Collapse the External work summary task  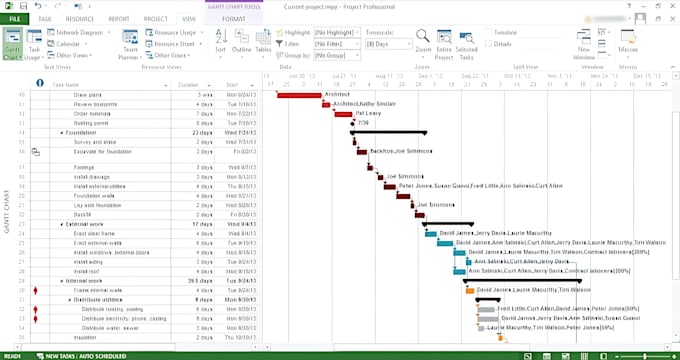pyautogui.click(x=62, y=225)
